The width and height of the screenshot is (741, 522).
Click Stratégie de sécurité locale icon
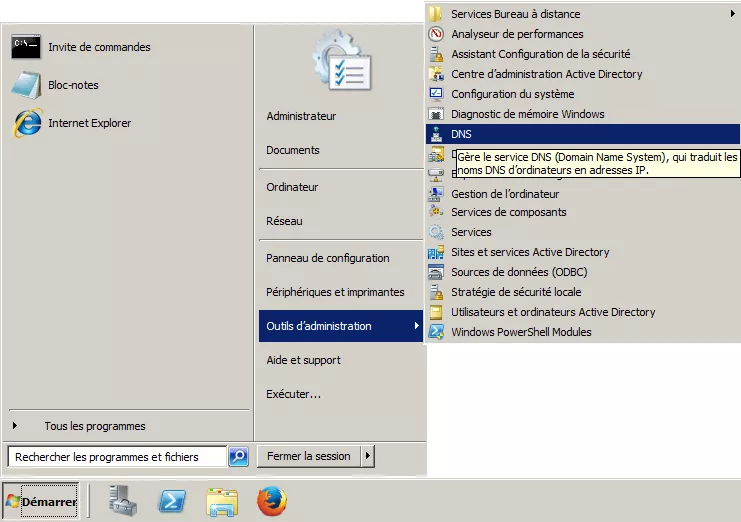click(436, 292)
